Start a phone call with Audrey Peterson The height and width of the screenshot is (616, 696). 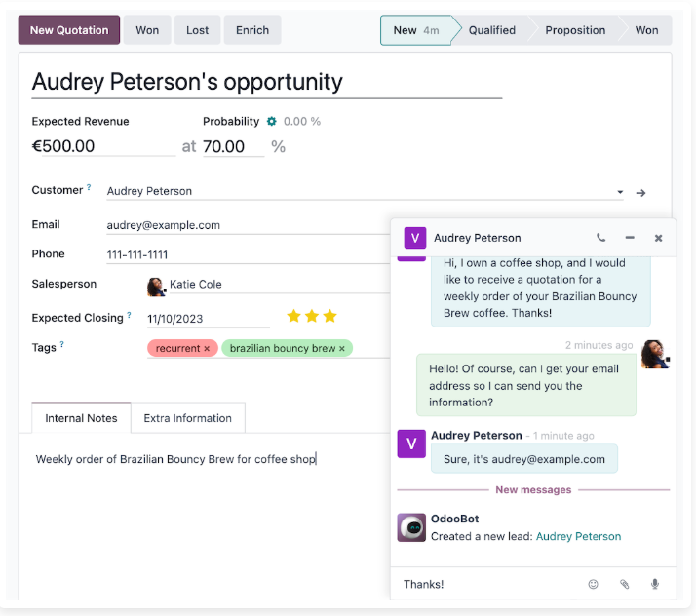pyautogui.click(x=600, y=238)
